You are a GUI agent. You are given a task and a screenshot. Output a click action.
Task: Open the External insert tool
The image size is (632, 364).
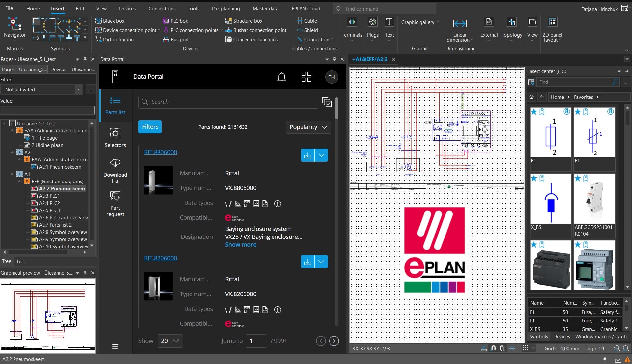489,29
